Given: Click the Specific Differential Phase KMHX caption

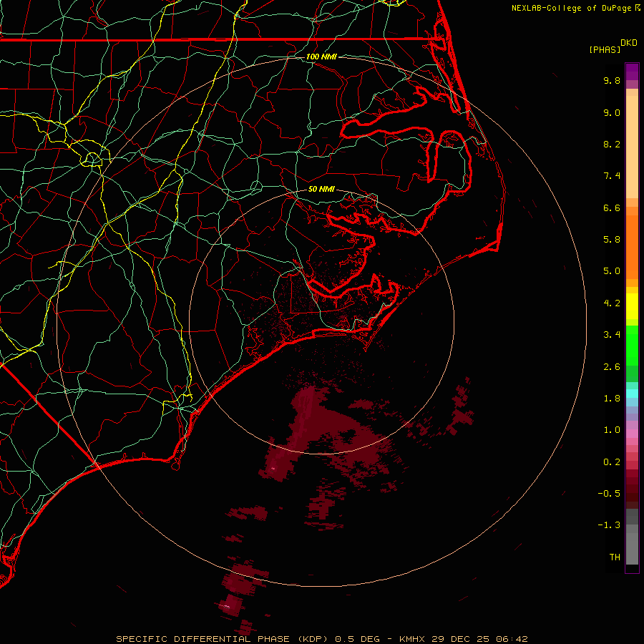Looking at the screenshot, I should (321, 639).
